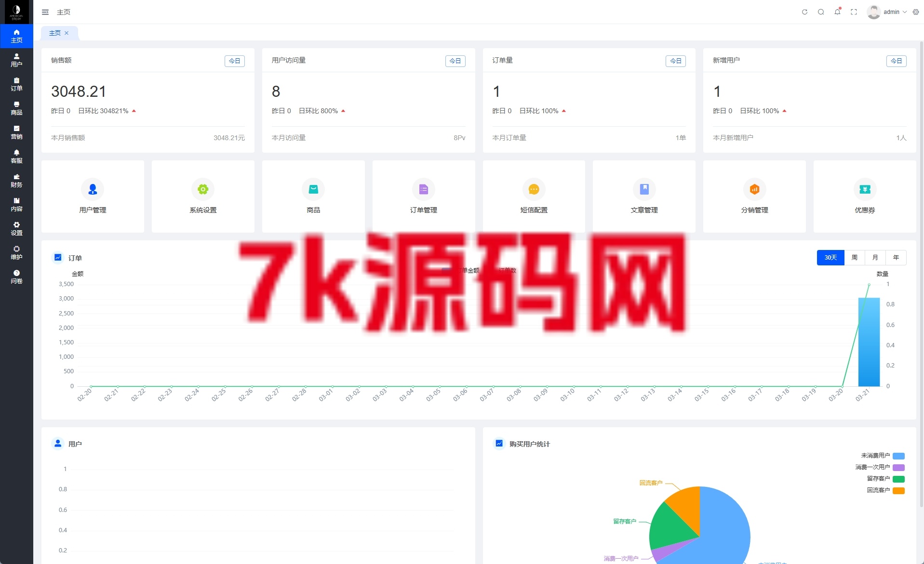Toggle 回流客户 legend swatch
This screenshot has height=564, width=924.
[x=898, y=491]
